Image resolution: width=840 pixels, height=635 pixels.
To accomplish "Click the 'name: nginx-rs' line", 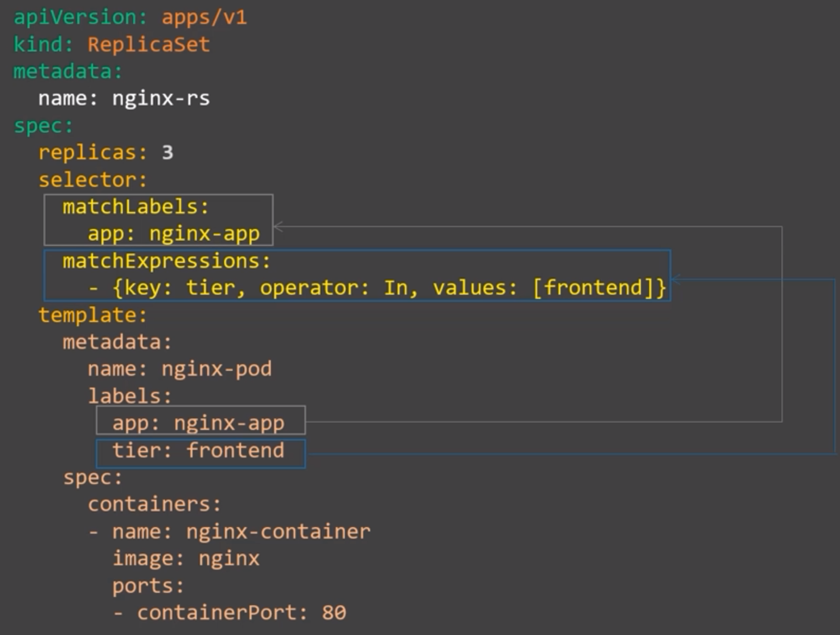I will 124,99.
